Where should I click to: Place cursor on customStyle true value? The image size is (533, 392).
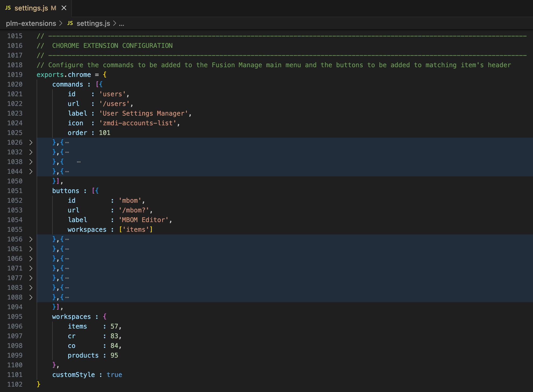(x=114, y=375)
